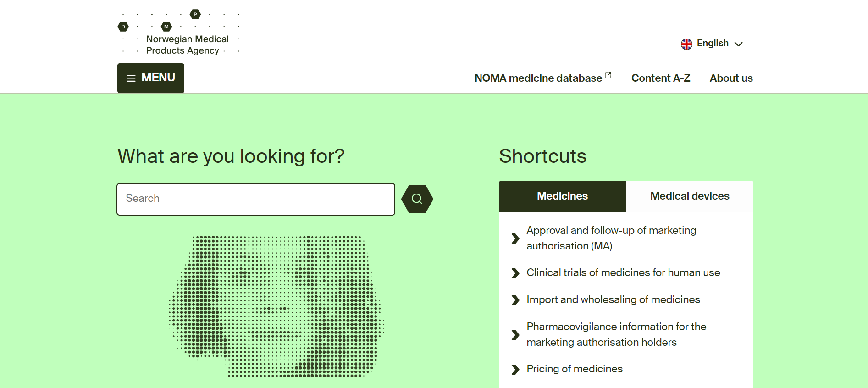Click the UK flag language icon

pyautogui.click(x=686, y=44)
